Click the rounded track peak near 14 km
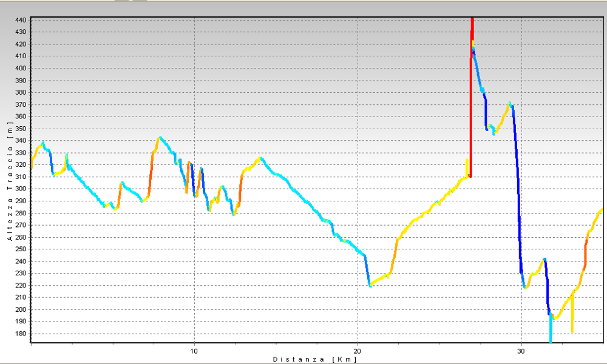Viewport: 607px width, 364px height. pos(260,158)
